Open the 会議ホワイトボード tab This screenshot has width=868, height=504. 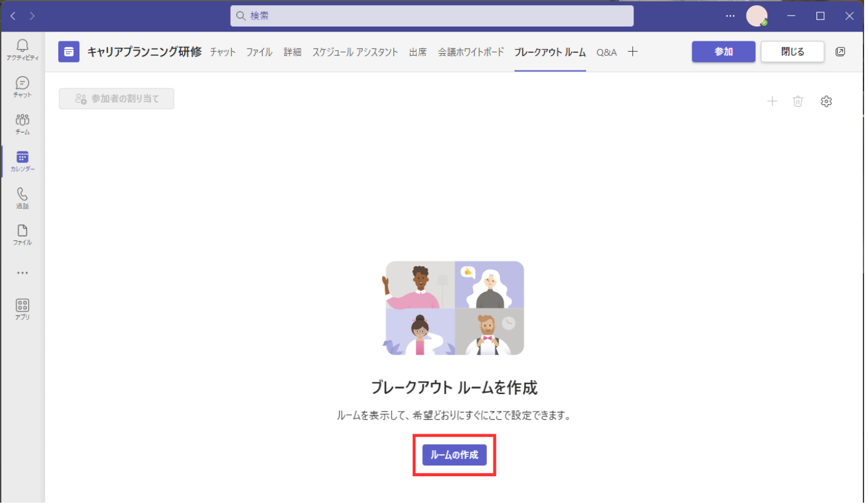pyautogui.click(x=471, y=52)
